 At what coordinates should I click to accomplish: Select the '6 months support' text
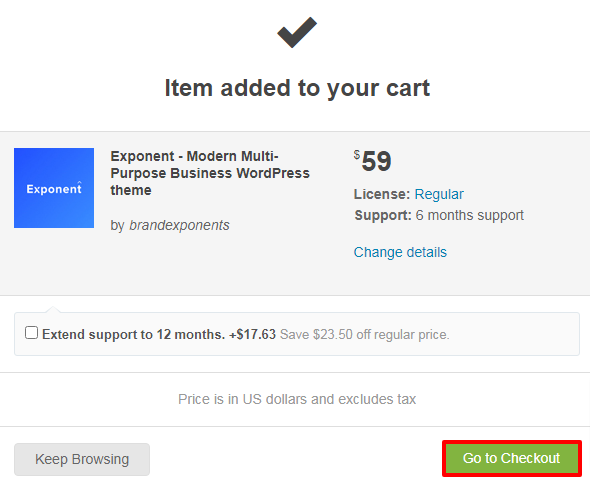[x=469, y=215]
